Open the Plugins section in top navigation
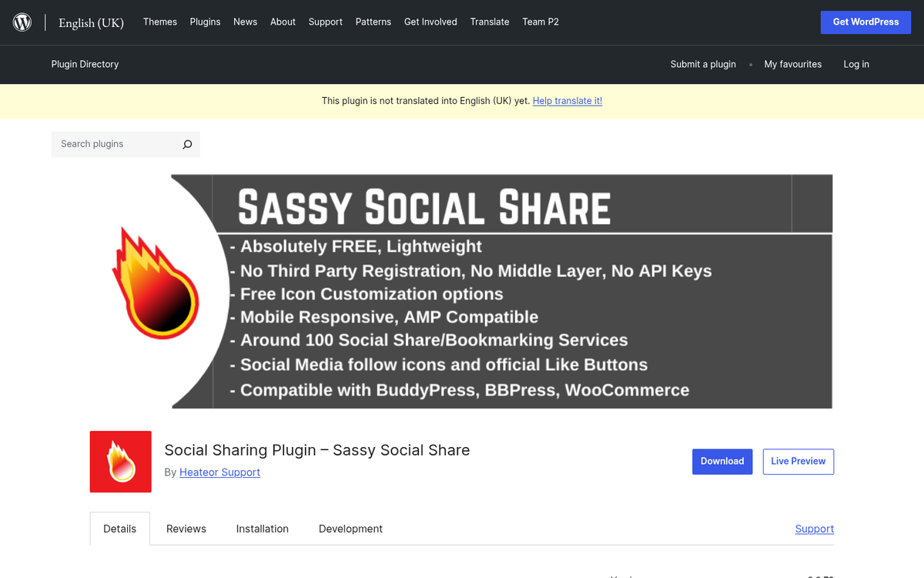 (205, 22)
